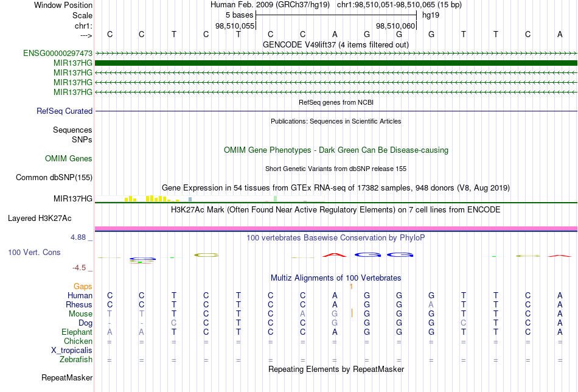
Task: Click the orange Gaps label
Action: click(83, 287)
